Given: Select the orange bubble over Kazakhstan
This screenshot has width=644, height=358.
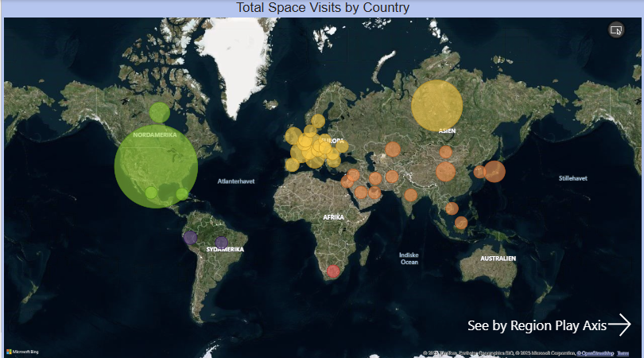Looking at the screenshot, I should [x=393, y=150].
